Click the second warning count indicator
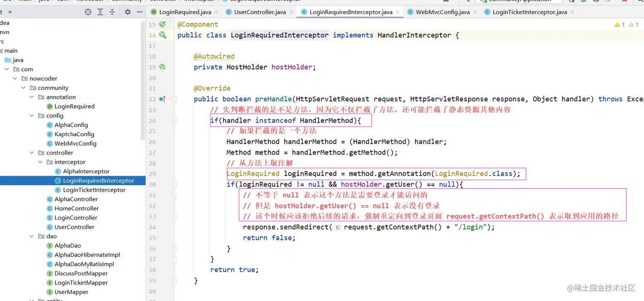The height and width of the screenshot is (301, 644). (x=633, y=25)
